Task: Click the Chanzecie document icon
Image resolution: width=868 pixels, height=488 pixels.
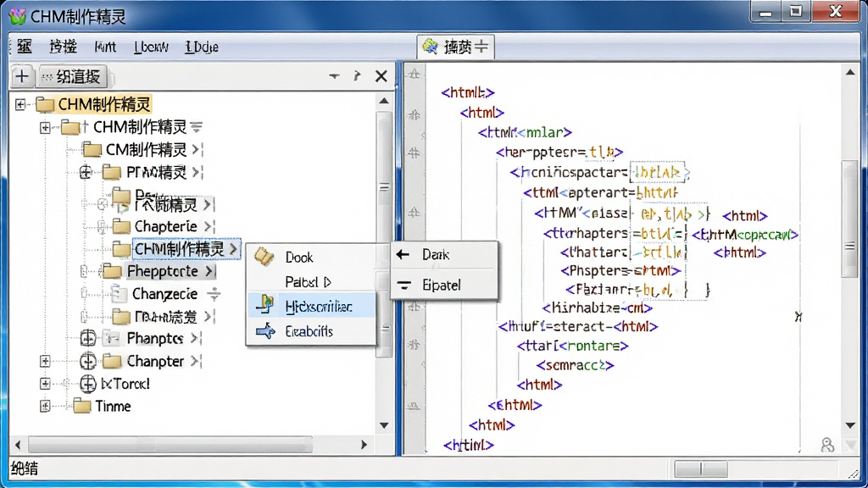Action: click(x=117, y=293)
